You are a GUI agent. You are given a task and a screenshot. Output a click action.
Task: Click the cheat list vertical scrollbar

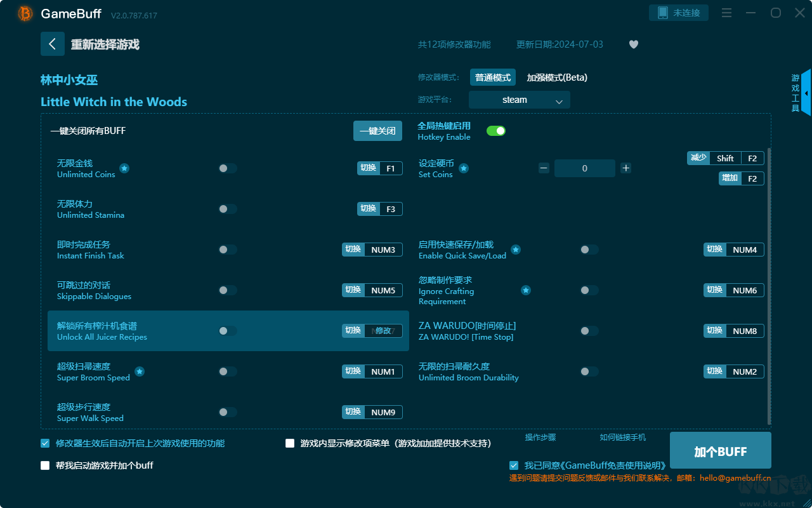[x=769, y=286]
